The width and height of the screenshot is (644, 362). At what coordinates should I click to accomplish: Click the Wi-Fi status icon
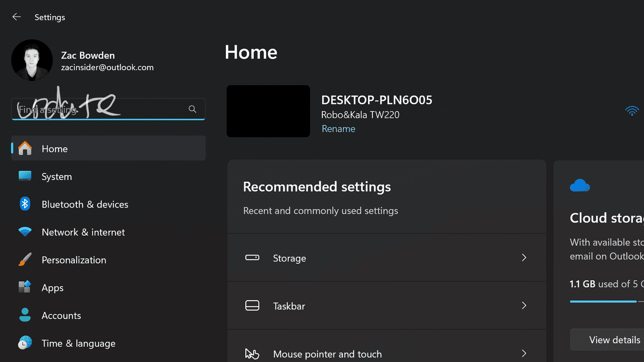pos(632,111)
